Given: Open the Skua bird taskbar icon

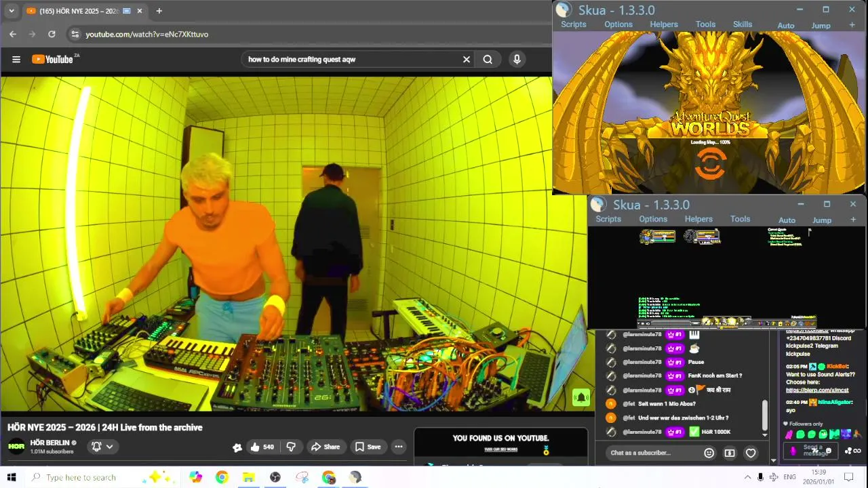Looking at the screenshot, I should coord(355,477).
